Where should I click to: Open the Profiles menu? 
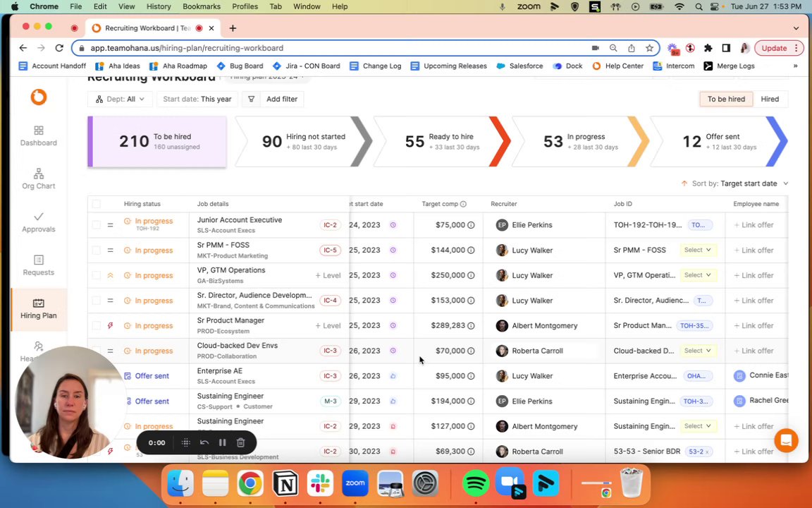click(x=245, y=6)
